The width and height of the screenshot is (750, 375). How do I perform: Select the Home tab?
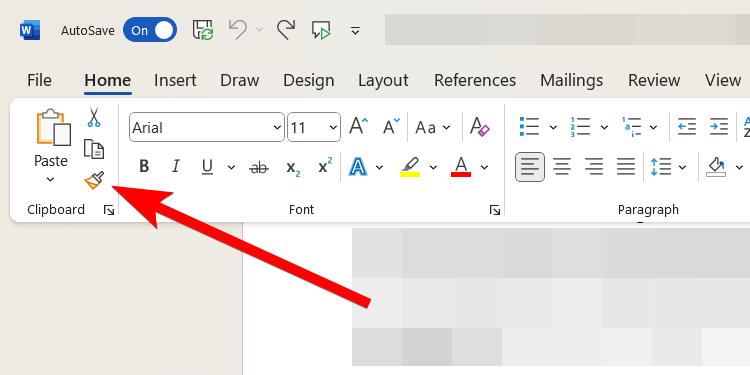108,80
